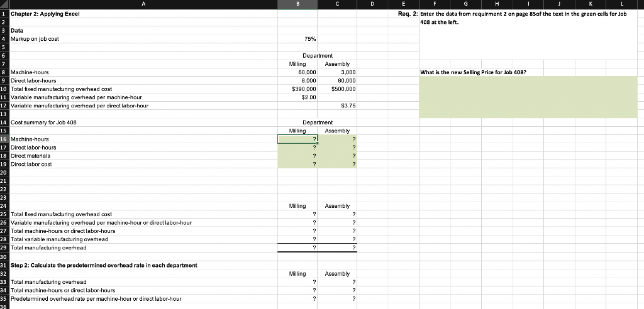Click 'Predetermined overhead rate per machine-hour' label
644x309 pixels.
click(96, 299)
